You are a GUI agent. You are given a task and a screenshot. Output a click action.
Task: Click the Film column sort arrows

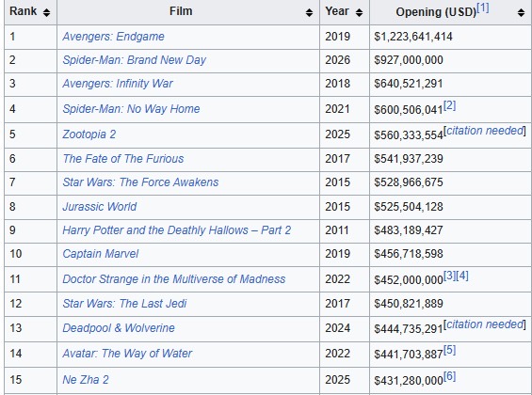[x=309, y=12]
